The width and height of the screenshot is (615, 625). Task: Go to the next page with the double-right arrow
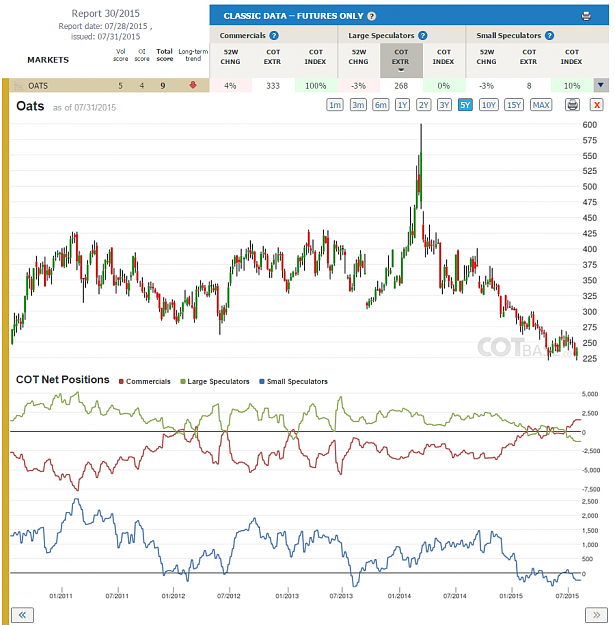pyautogui.click(x=596, y=615)
